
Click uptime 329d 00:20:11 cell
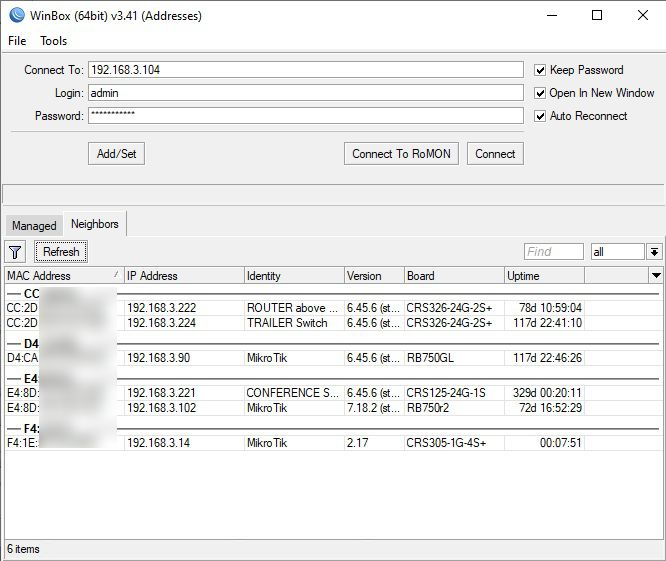click(547, 393)
